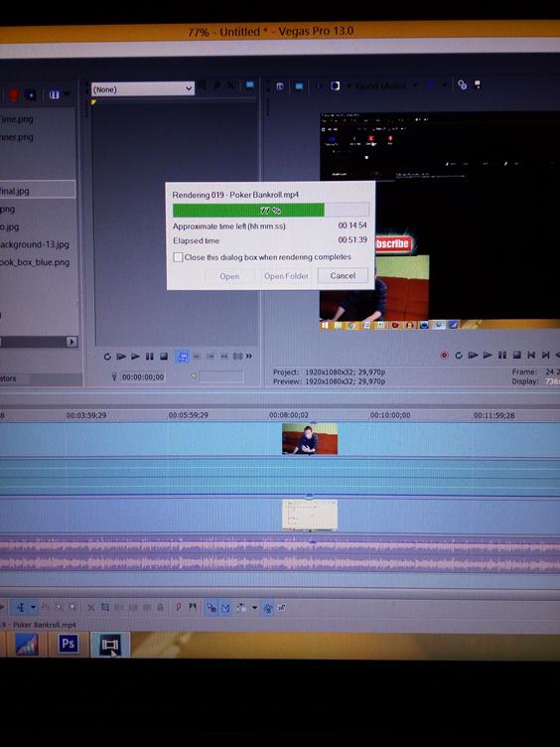Click Play From Start in preview transport

tap(473, 355)
